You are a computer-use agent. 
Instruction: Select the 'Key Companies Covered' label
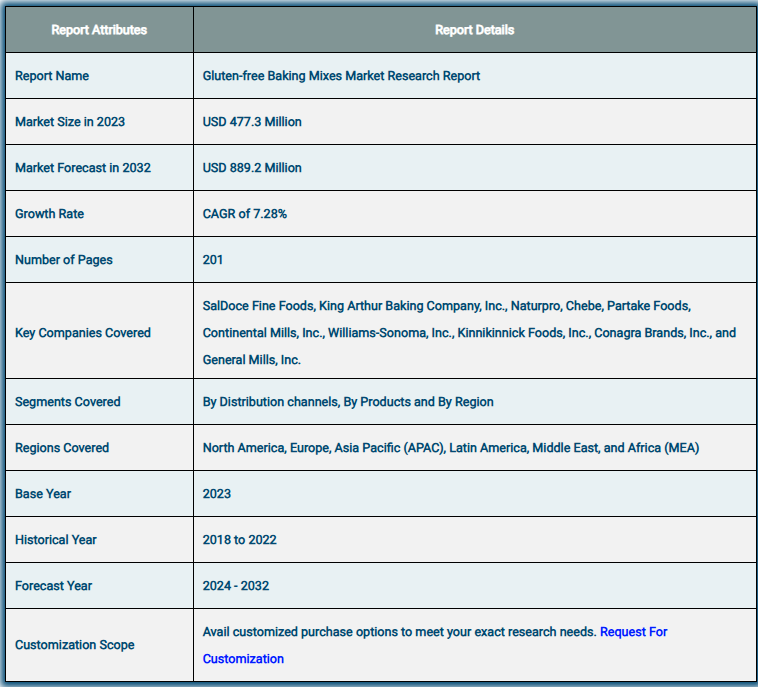click(x=83, y=333)
